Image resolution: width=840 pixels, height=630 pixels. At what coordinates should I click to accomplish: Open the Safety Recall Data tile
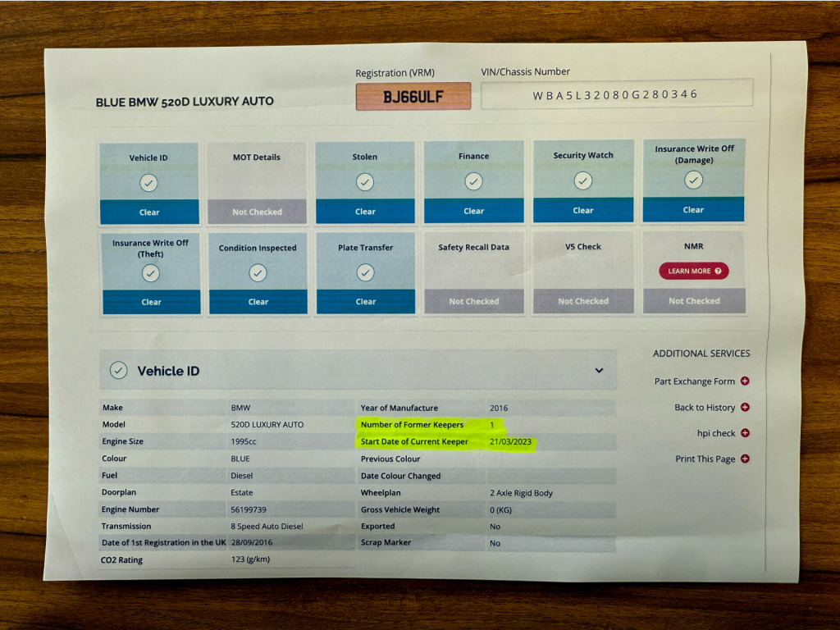(473, 272)
